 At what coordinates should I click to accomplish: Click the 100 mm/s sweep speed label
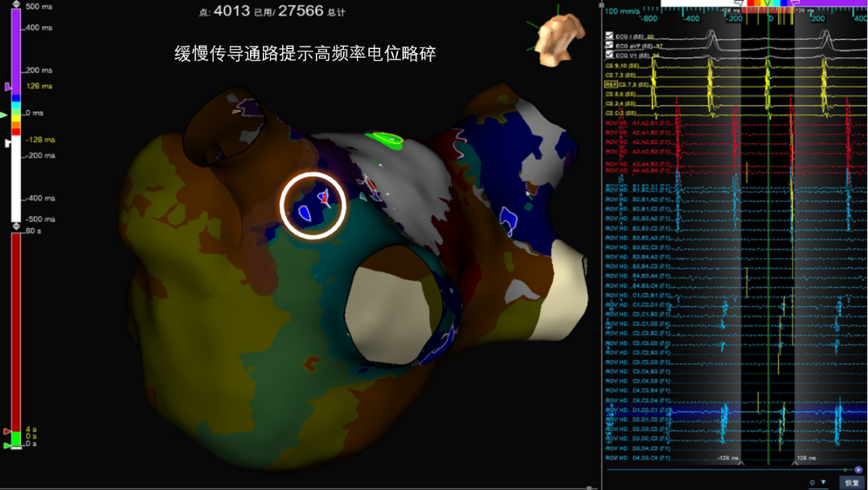622,11
